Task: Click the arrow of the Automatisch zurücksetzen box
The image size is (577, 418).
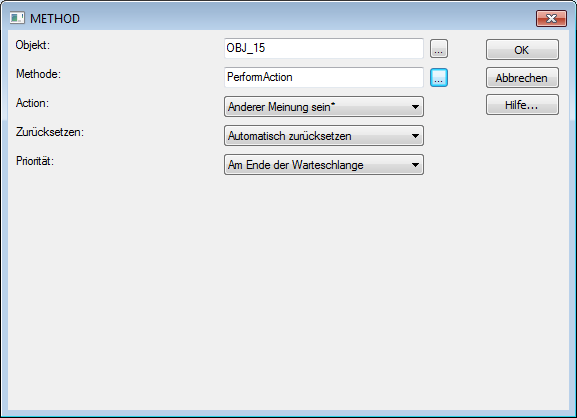Action: pos(415,136)
